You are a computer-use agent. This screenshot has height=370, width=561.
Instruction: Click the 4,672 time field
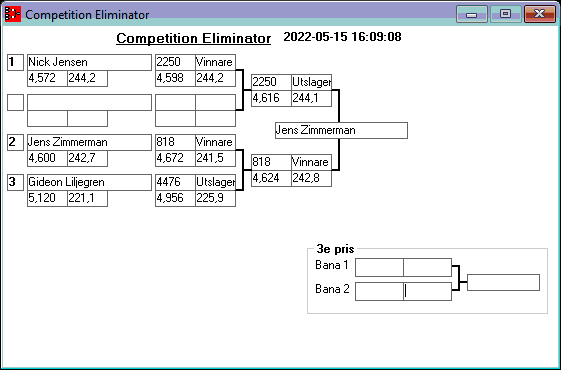175,159
